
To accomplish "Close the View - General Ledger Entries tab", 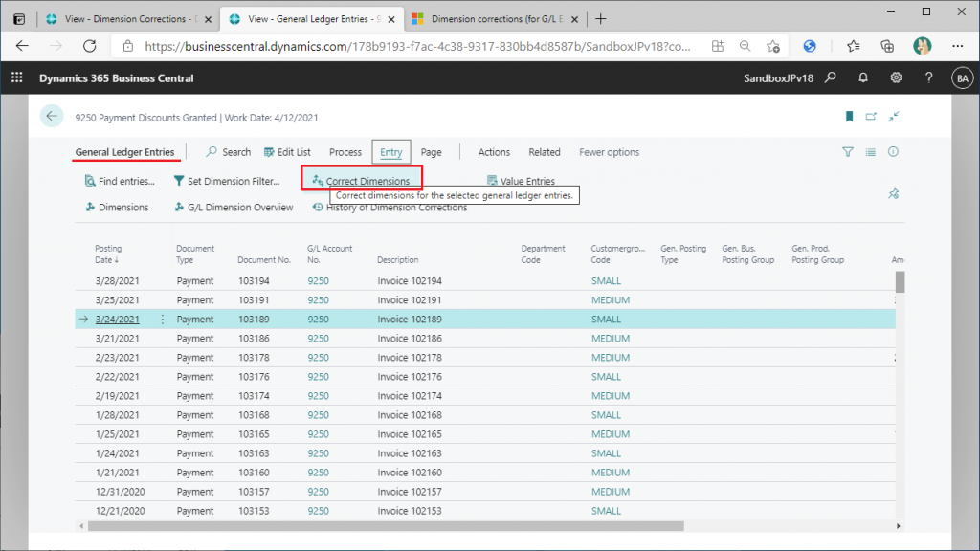I will click(x=391, y=19).
